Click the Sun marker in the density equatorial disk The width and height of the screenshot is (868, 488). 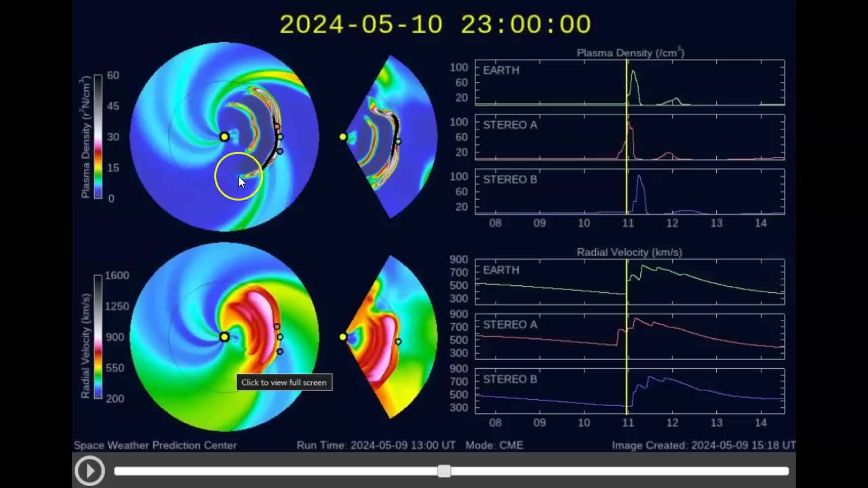(224, 137)
